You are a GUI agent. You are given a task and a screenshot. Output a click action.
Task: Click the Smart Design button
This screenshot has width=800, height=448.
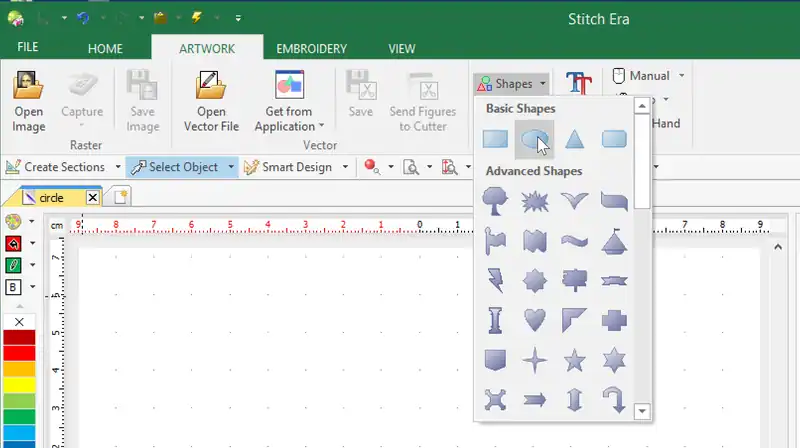coord(288,167)
